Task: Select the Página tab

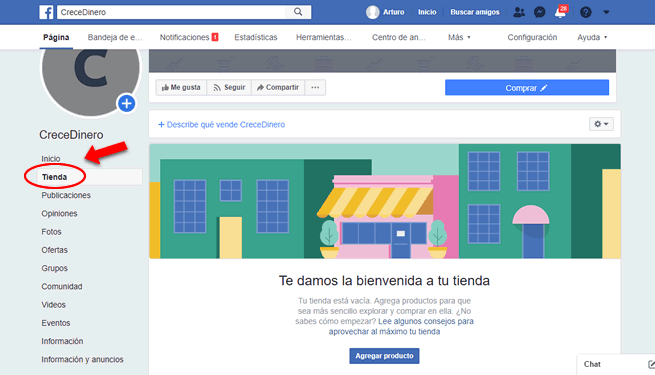Action: click(x=56, y=37)
